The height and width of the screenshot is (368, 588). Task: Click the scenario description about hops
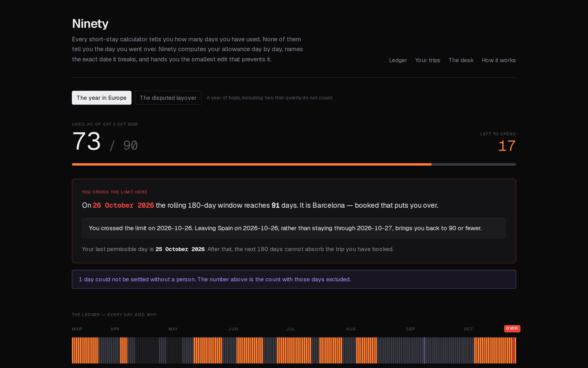point(270,98)
